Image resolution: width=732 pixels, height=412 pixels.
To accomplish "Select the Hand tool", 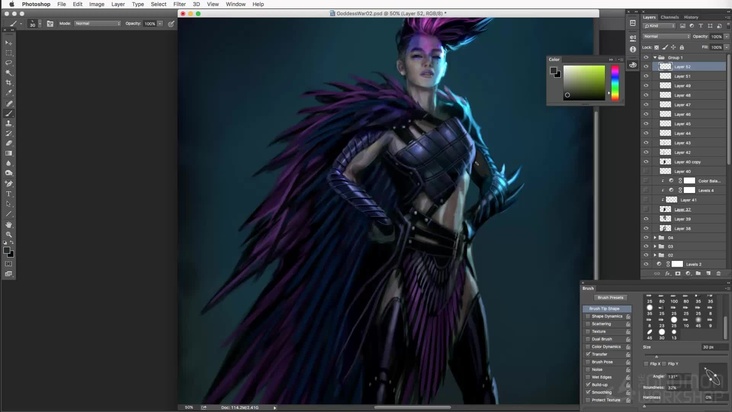I will pos(8,224).
